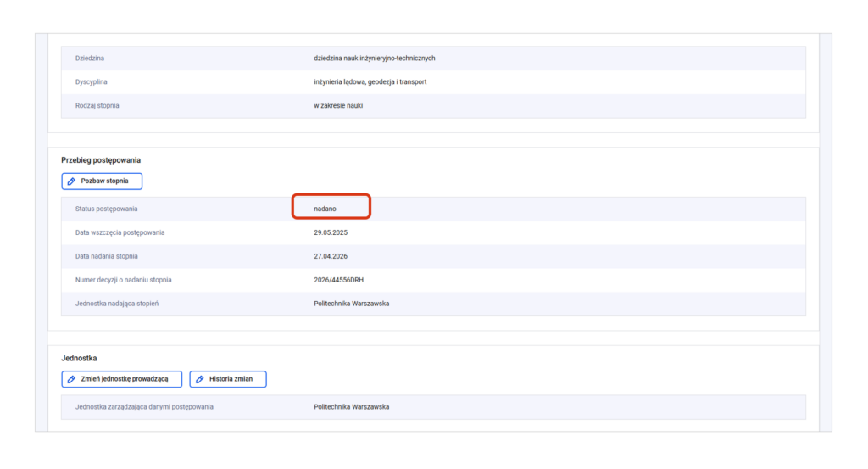This screenshot has height=469, width=868.
Task: Select decision number 2026/44556DRH
Action: pos(339,280)
